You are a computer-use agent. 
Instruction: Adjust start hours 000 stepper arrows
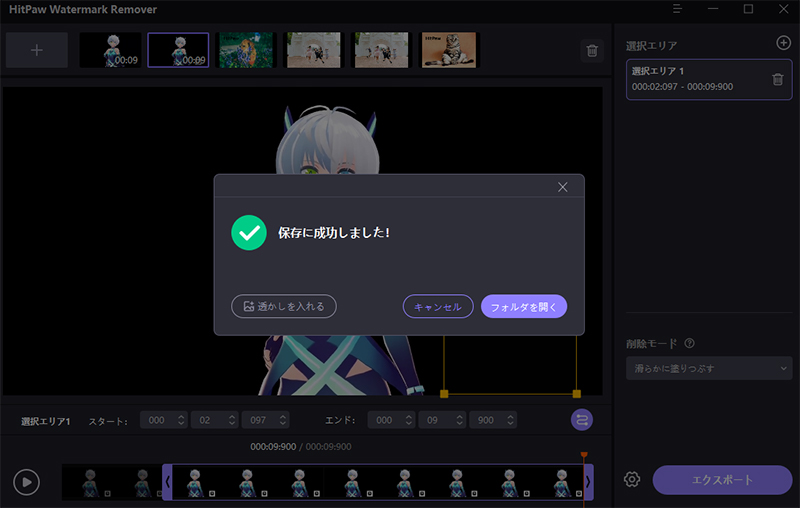point(181,420)
